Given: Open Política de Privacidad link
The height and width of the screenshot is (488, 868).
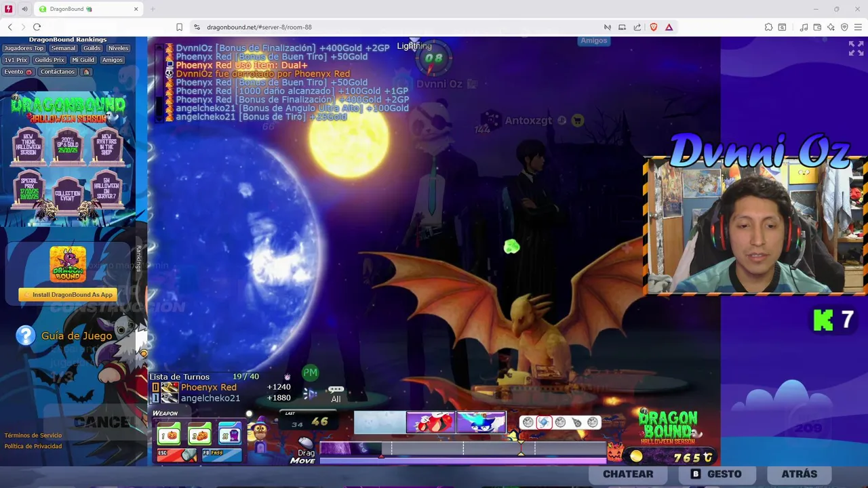Looking at the screenshot, I should [x=33, y=447].
